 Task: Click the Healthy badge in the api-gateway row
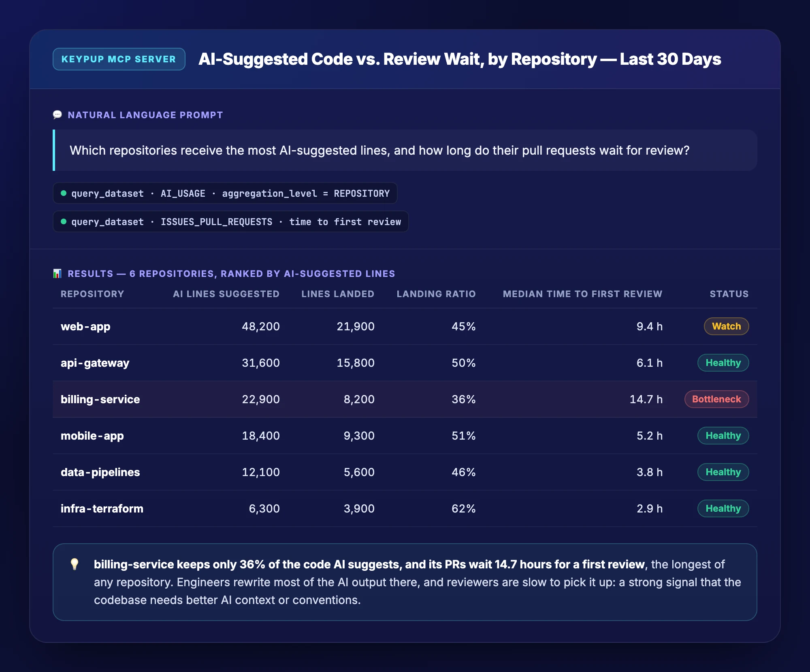[723, 363]
